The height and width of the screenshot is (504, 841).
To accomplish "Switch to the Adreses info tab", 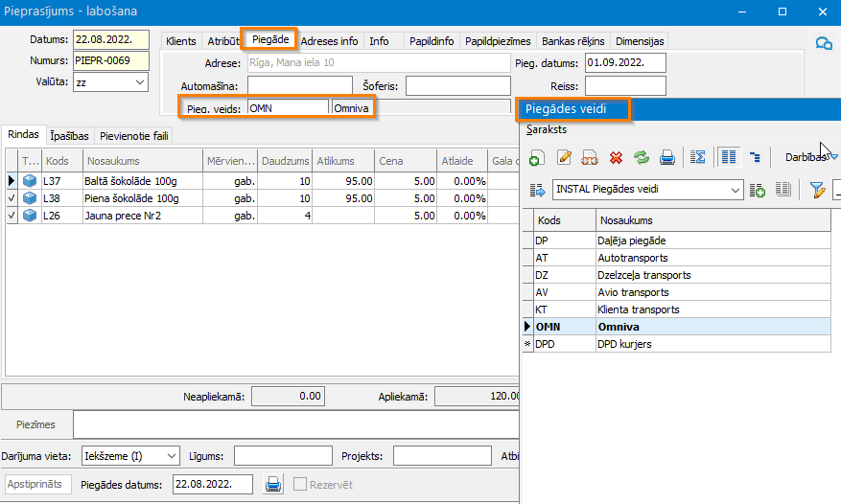I will (329, 41).
